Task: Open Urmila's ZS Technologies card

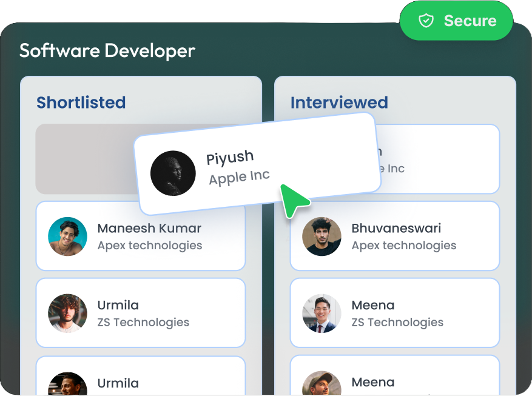Action: coord(141,313)
